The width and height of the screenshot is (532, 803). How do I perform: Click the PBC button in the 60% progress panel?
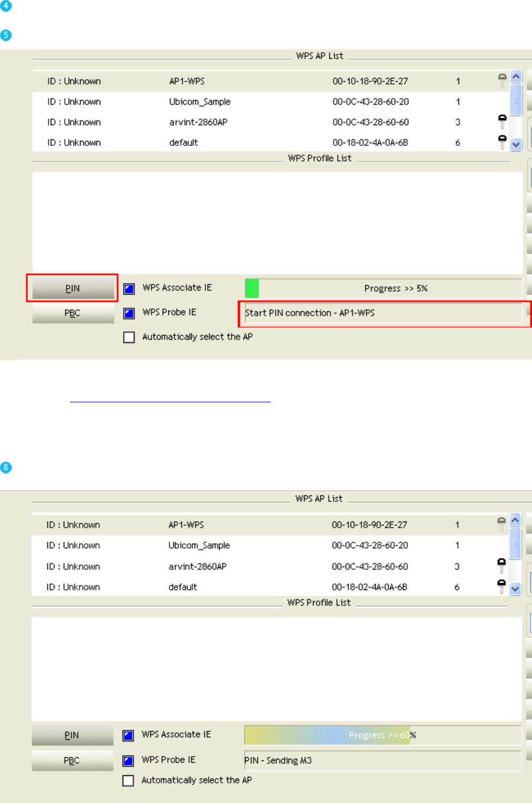click(72, 761)
